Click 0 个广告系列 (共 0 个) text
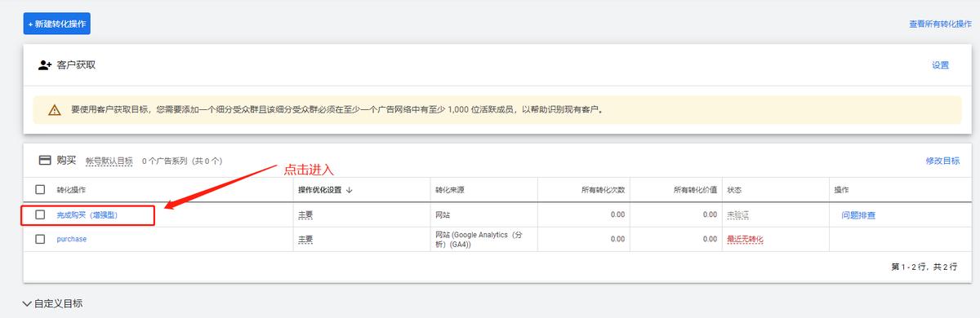980x318 pixels. (x=182, y=161)
